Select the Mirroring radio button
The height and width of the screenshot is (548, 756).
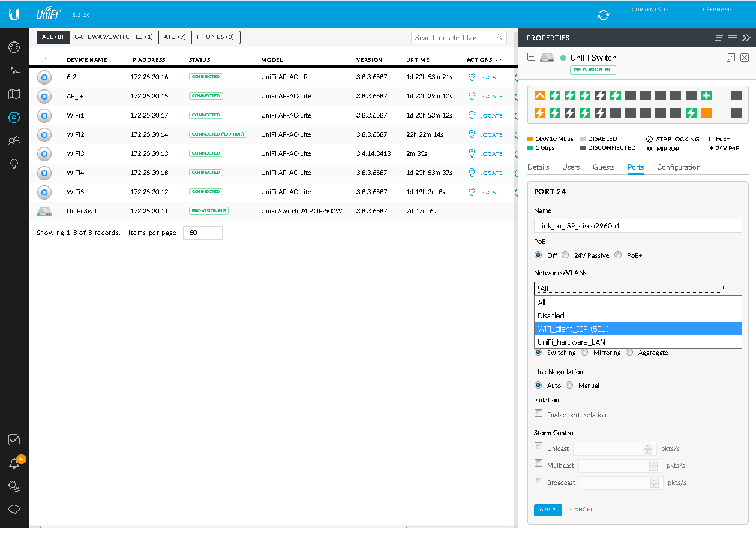click(x=584, y=353)
